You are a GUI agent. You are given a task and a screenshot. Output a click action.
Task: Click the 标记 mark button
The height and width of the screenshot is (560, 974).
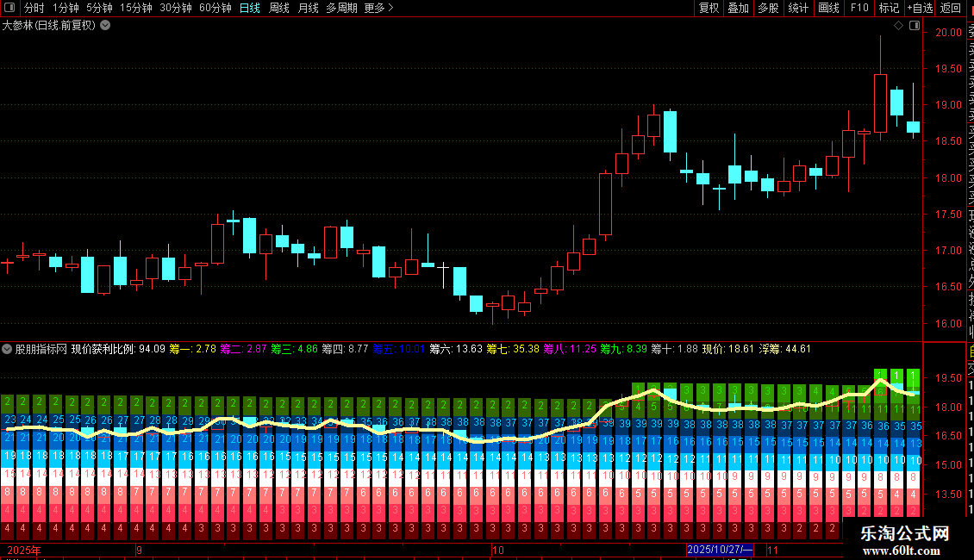click(x=889, y=8)
